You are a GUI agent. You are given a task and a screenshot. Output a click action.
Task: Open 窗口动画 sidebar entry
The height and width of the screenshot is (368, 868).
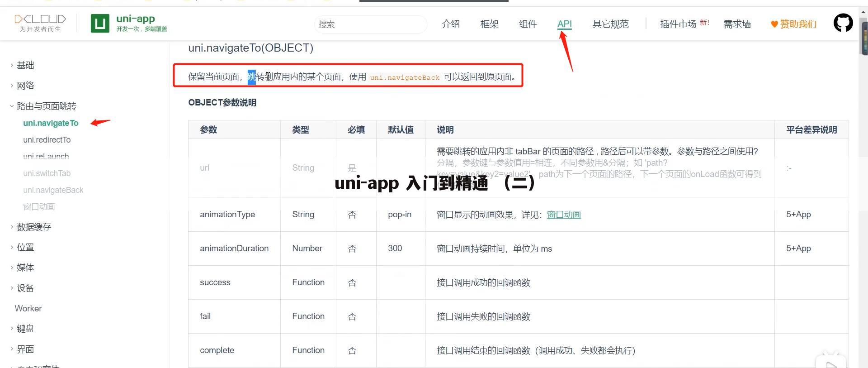(x=39, y=207)
